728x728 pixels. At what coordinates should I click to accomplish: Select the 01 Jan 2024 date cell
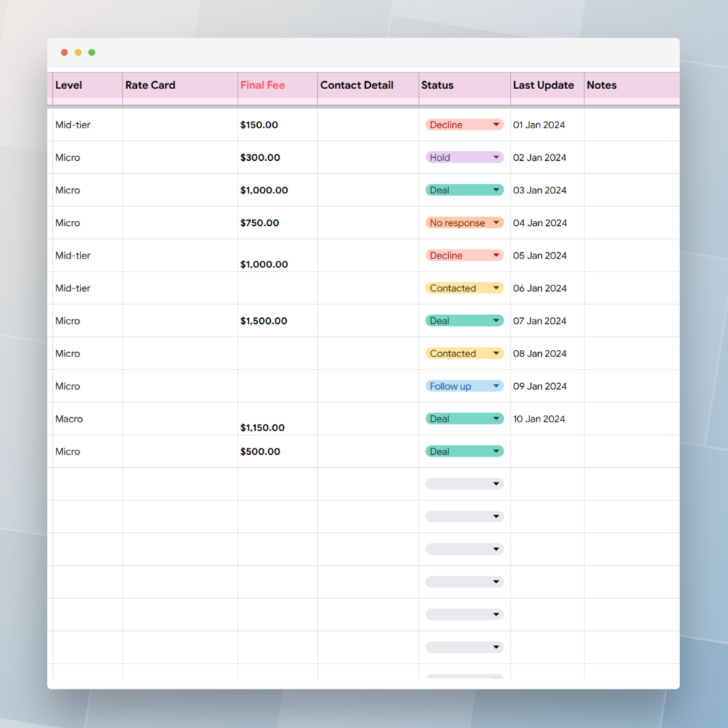pyautogui.click(x=548, y=125)
